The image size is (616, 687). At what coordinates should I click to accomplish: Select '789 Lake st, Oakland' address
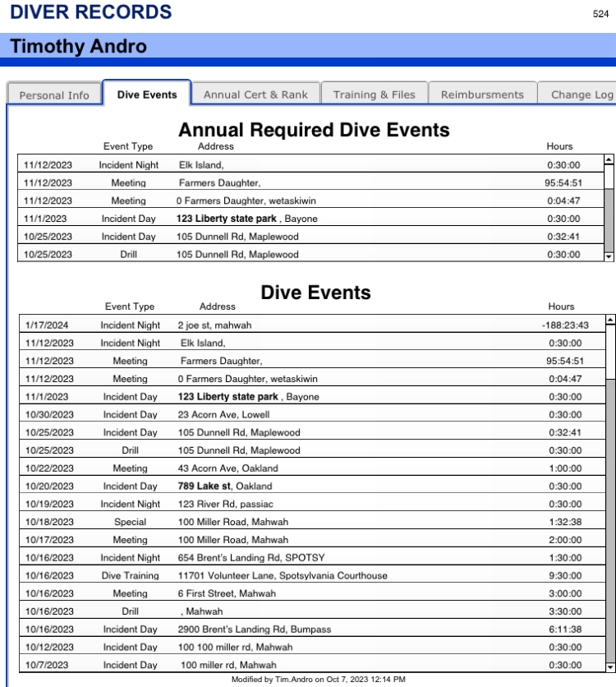(x=224, y=486)
